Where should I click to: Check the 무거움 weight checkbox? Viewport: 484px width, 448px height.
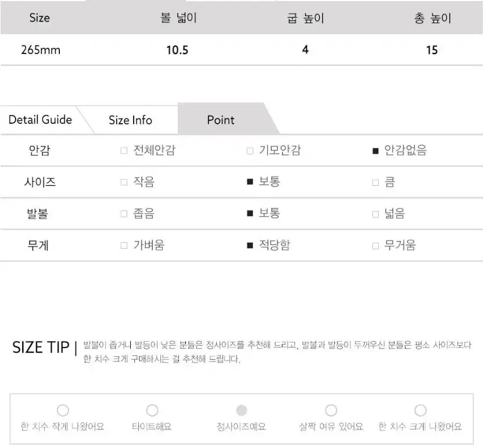tap(375, 245)
